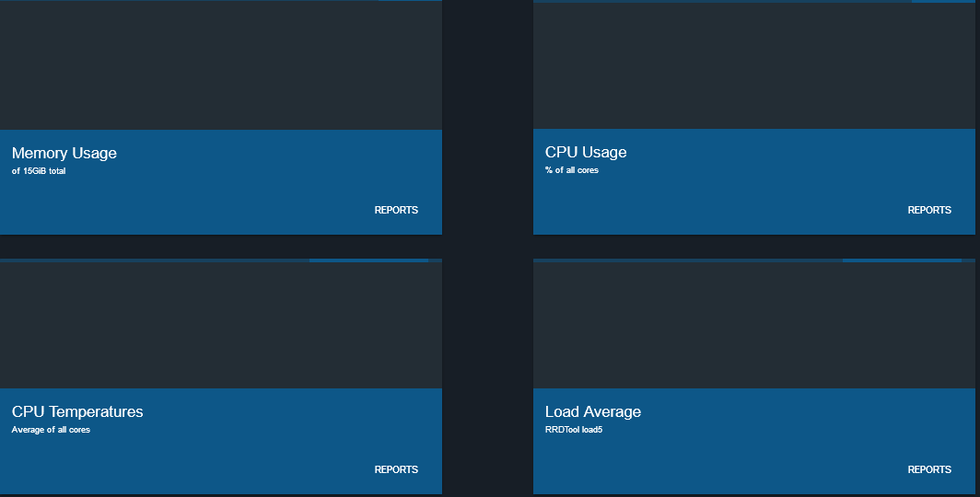Click the 'Average of all cores' subtitle
Viewport: 980px width, 497px height.
[x=51, y=430]
